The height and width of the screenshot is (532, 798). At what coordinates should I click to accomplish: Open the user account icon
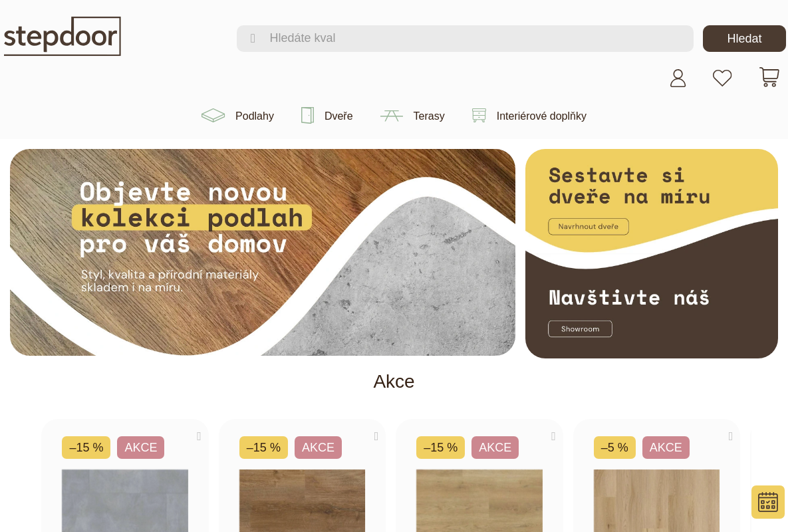[x=678, y=78]
